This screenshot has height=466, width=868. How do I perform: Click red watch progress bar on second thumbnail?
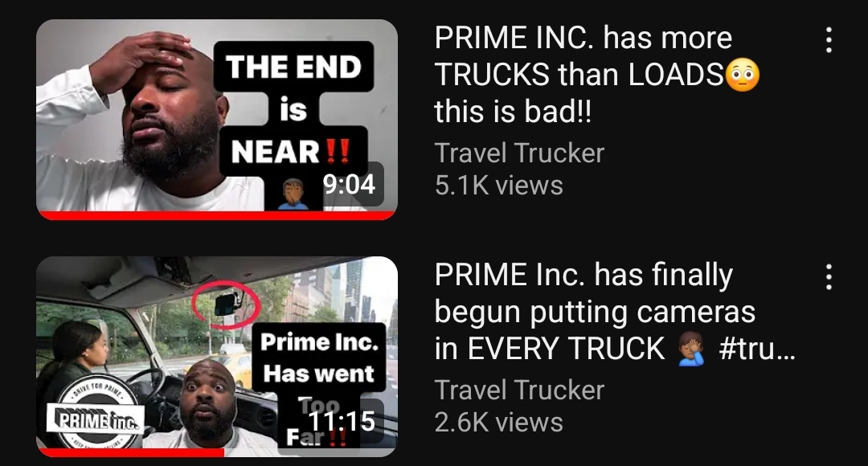click(131, 452)
